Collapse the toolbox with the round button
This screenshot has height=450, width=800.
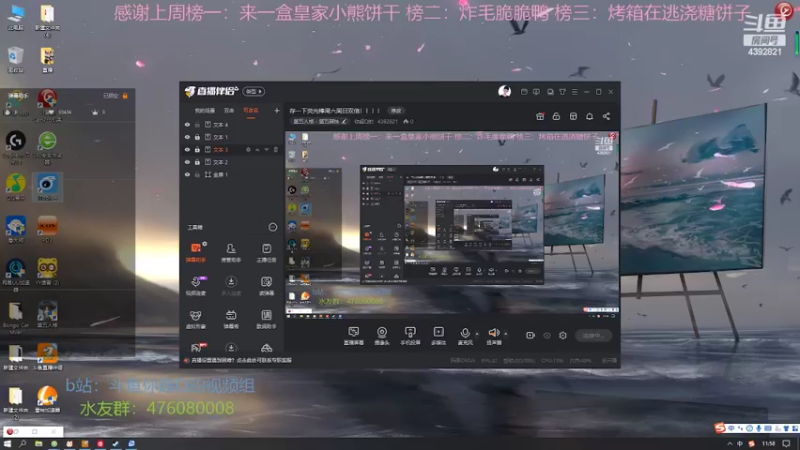click(273, 227)
